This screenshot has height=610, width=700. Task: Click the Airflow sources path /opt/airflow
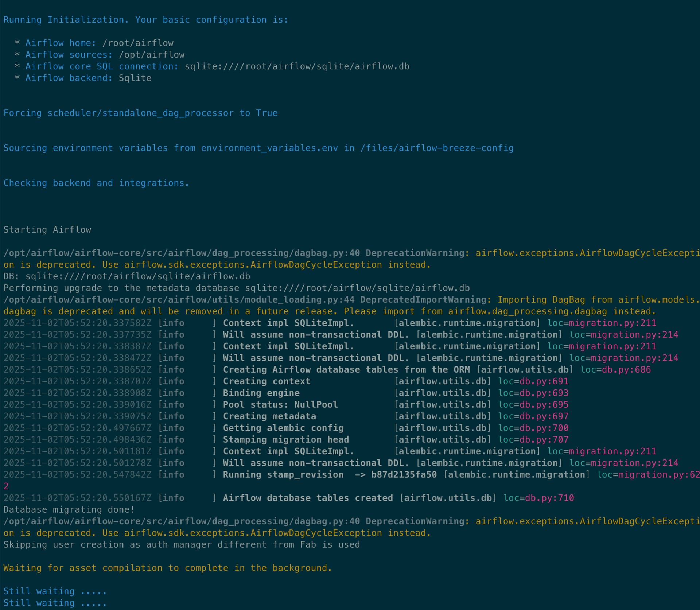click(x=151, y=55)
